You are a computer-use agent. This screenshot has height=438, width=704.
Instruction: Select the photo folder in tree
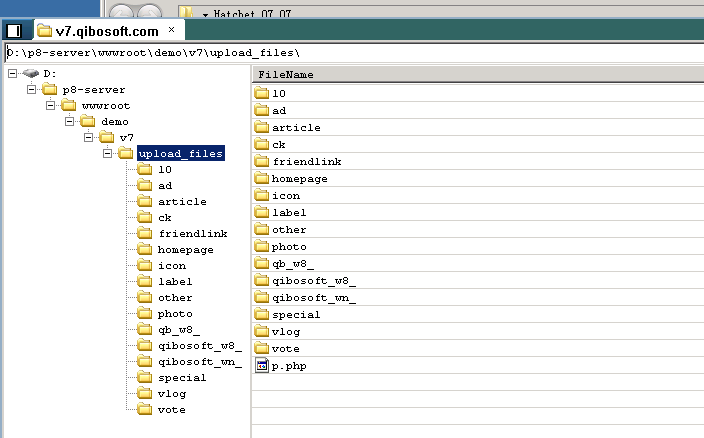coord(175,314)
